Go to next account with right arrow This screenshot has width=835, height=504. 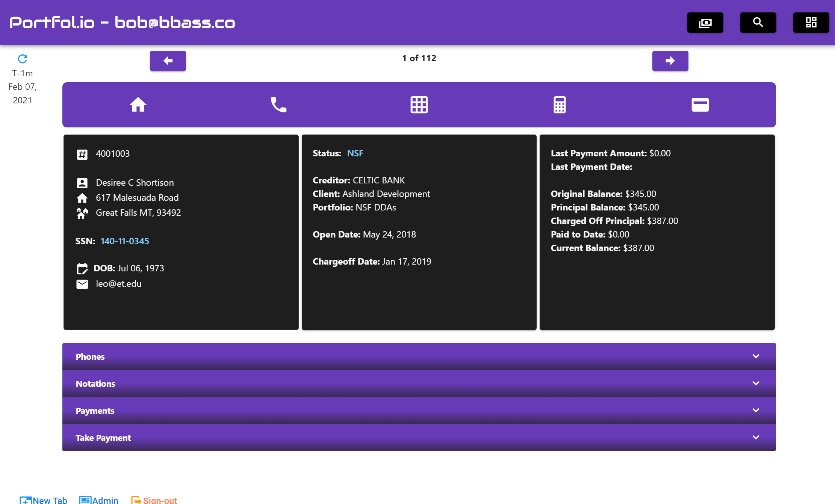[670, 61]
